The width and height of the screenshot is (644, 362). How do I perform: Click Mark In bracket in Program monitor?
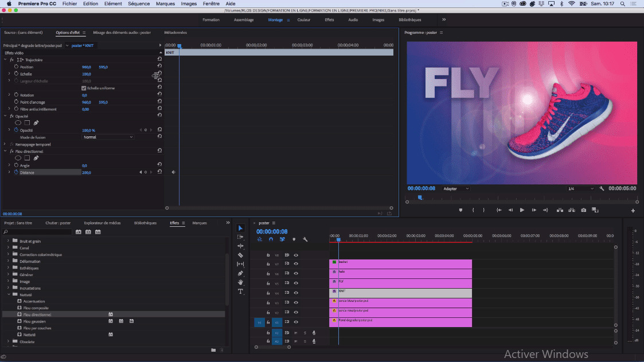[x=473, y=210]
